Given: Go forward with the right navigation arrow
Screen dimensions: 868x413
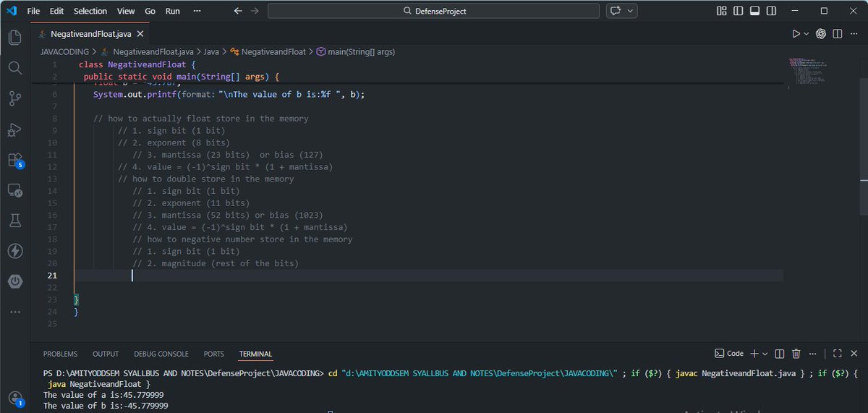Looking at the screenshot, I should [255, 11].
